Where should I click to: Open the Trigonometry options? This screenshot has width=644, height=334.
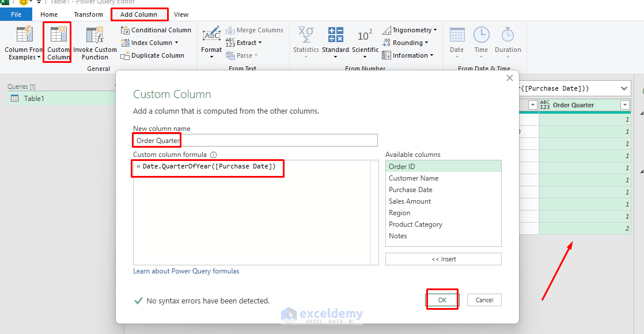coord(409,30)
